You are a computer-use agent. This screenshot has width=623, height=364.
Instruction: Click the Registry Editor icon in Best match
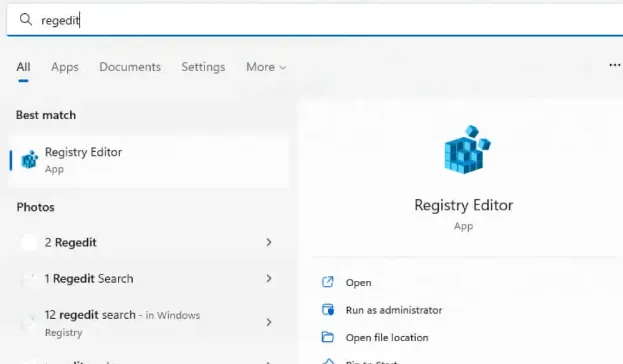point(29,160)
